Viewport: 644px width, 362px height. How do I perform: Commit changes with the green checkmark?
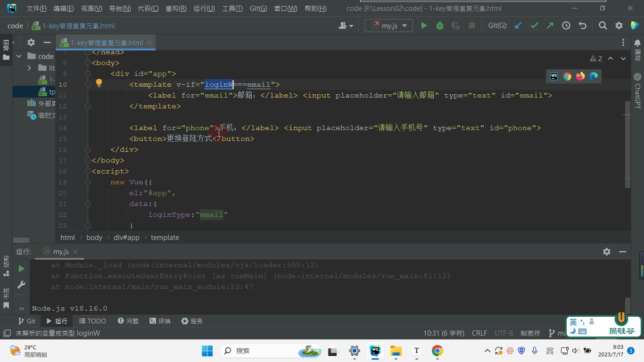[x=534, y=26]
